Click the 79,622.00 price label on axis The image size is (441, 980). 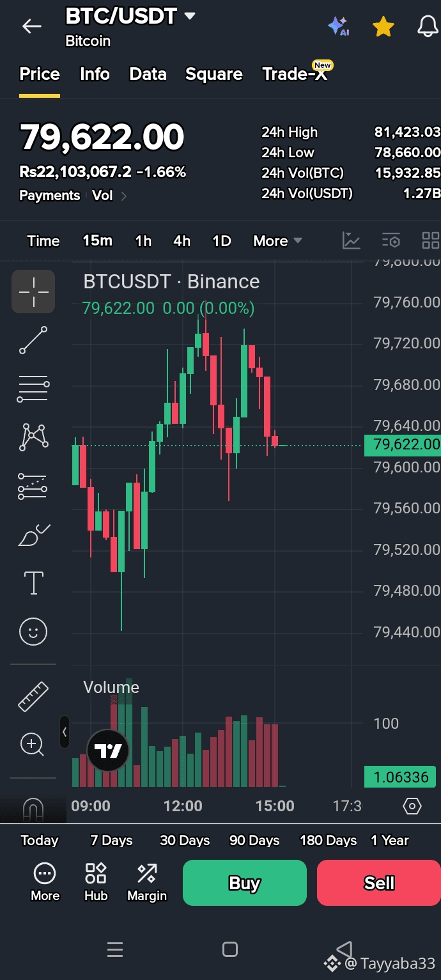click(x=402, y=444)
